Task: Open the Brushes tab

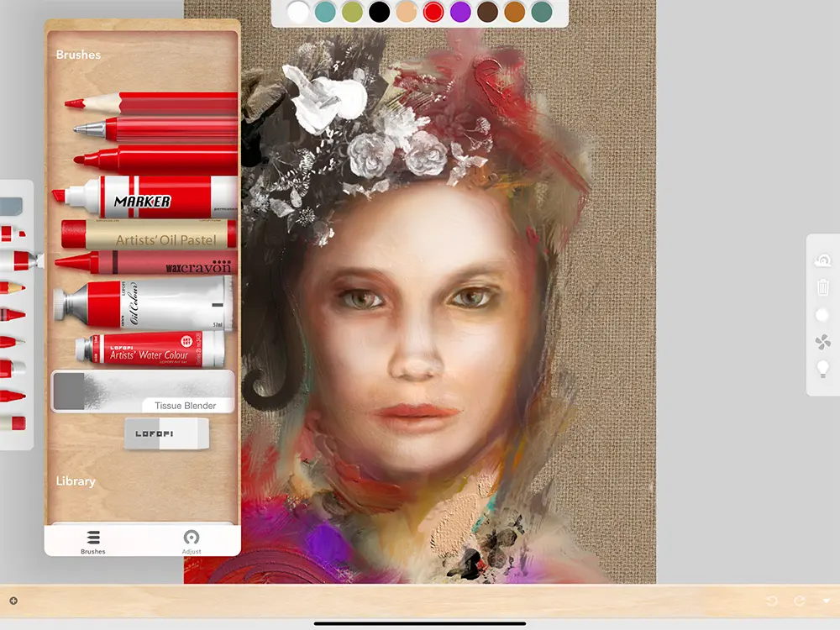Action: point(93,542)
